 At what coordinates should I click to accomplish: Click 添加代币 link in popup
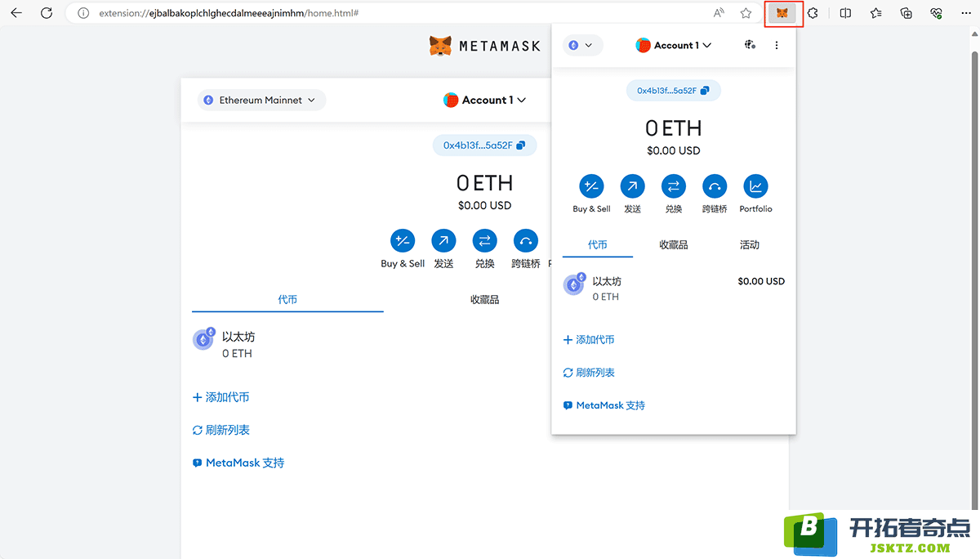(x=589, y=340)
